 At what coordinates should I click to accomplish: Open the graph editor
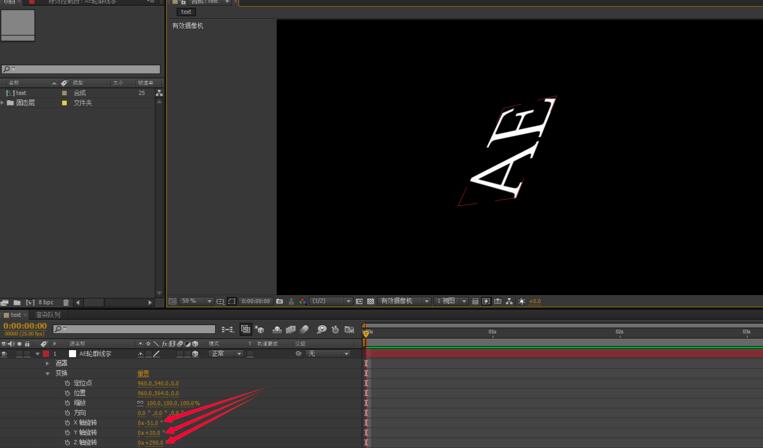pos(349,329)
